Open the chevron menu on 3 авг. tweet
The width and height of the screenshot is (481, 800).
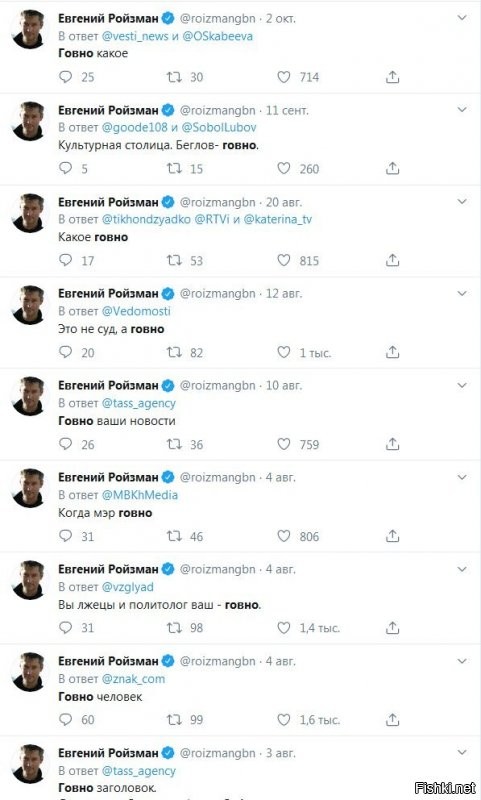[x=462, y=753]
